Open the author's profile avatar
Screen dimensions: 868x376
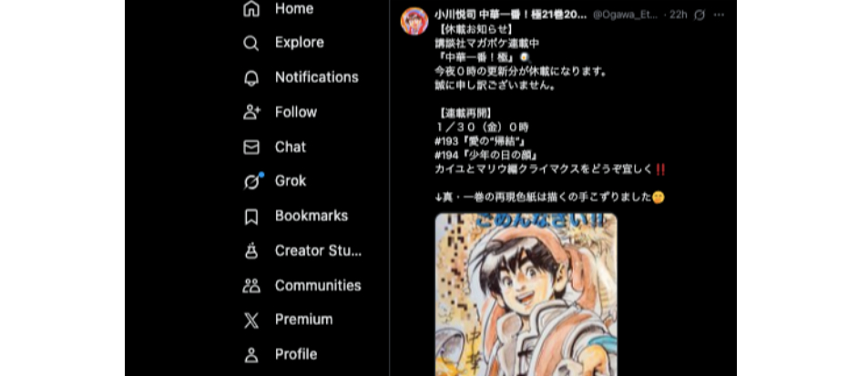414,22
